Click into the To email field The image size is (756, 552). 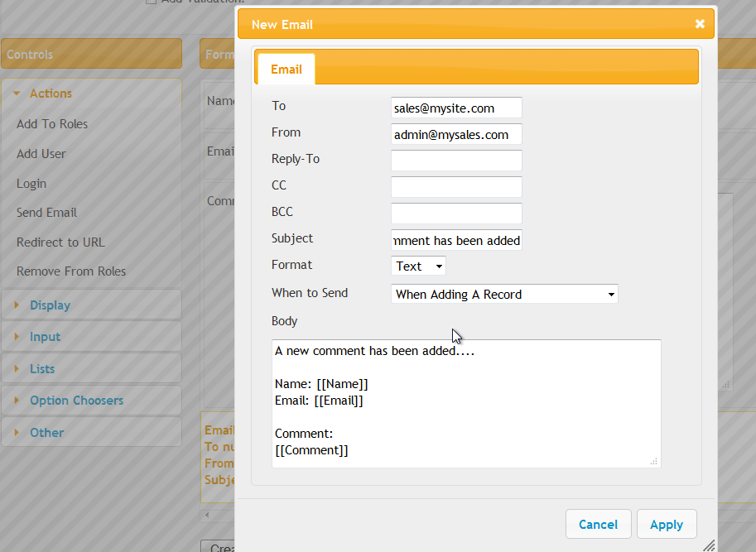pos(456,108)
